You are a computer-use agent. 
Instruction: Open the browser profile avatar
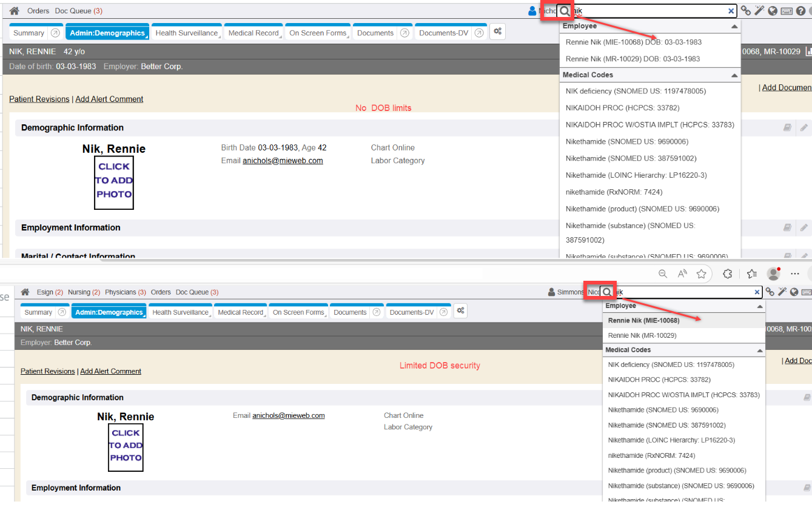click(773, 274)
